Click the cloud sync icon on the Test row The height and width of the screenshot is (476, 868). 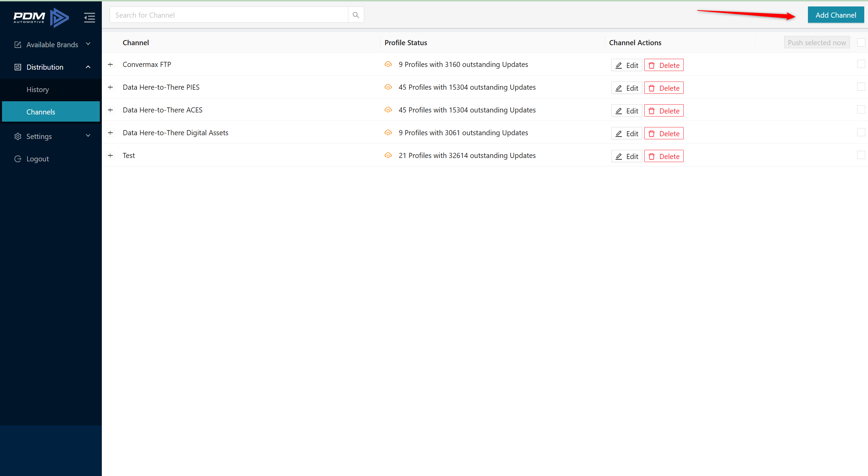388,156
